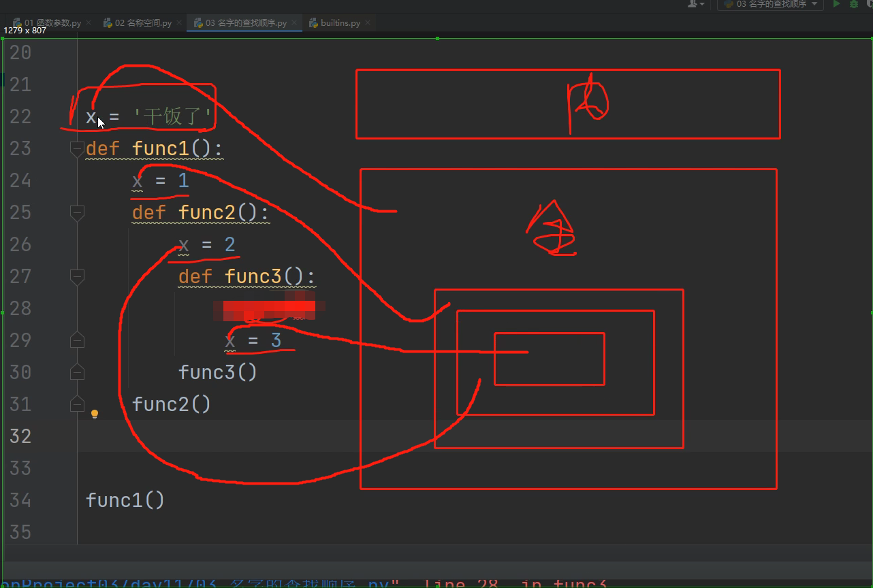Run the current script with green play button
The image size is (873, 588).
click(x=837, y=4)
